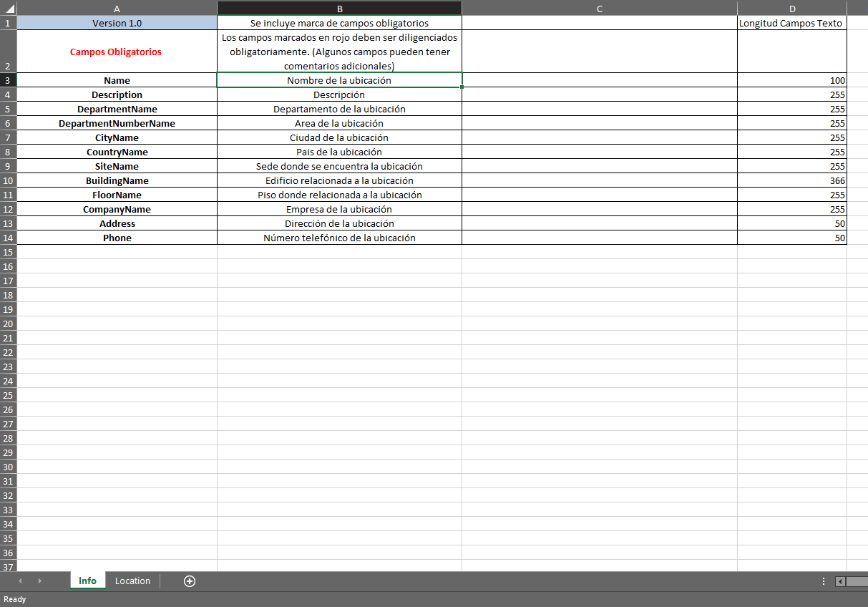Select 'Pais de la ubicación' cell
868x607 pixels.
click(339, 152)
